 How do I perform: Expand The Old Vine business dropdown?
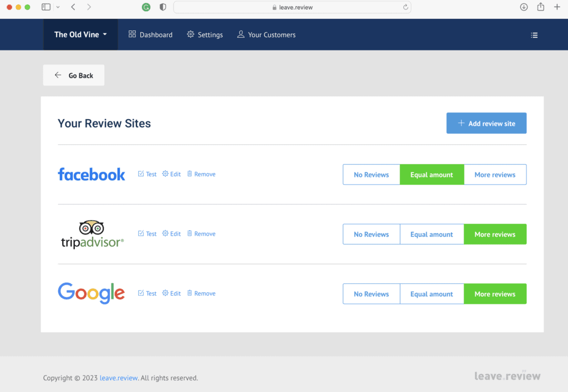click(80, 35)
